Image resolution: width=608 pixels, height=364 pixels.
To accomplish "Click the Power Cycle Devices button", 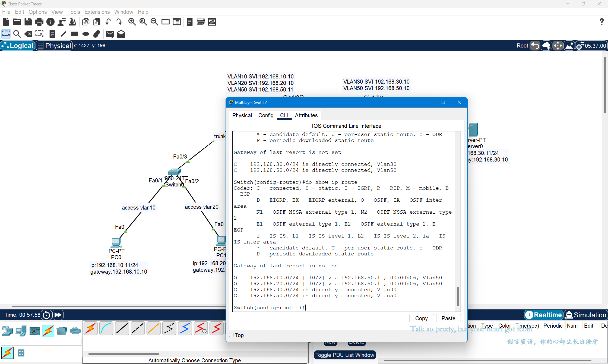I will click(x=46, y=315).
